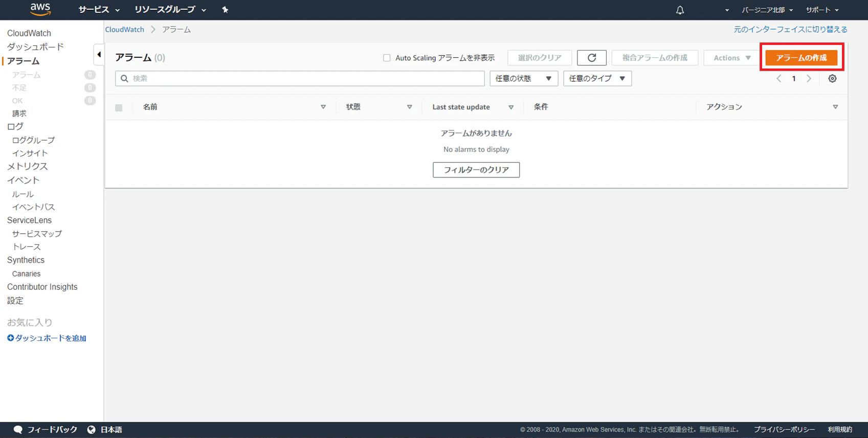Click the アラームの作成 button

tap(801, 58)
